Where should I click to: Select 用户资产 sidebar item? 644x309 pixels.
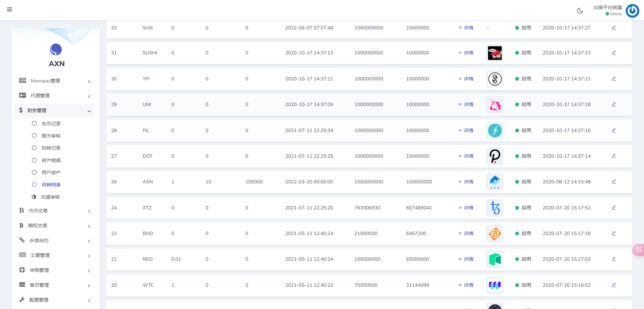[51, 173]
